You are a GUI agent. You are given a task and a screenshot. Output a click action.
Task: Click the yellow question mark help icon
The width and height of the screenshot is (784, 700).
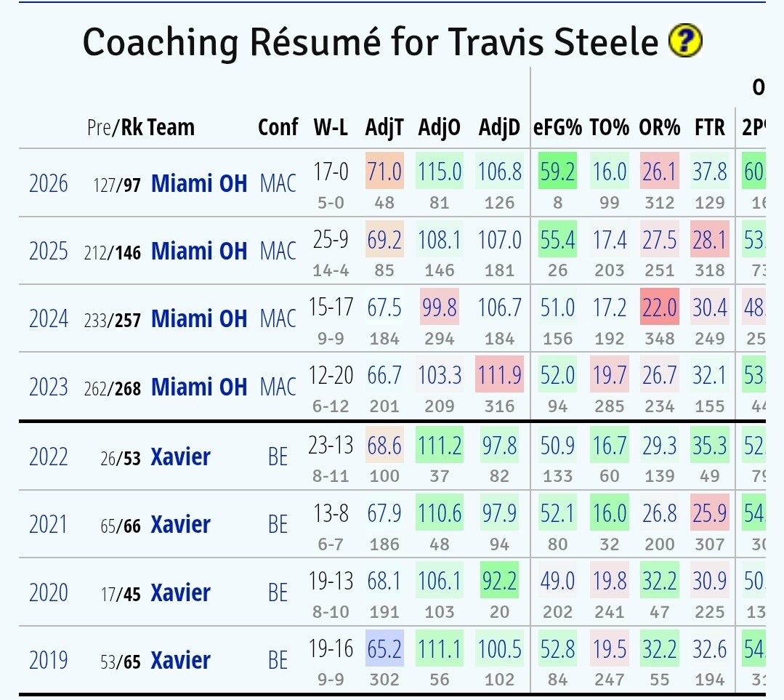pos(685,41)
